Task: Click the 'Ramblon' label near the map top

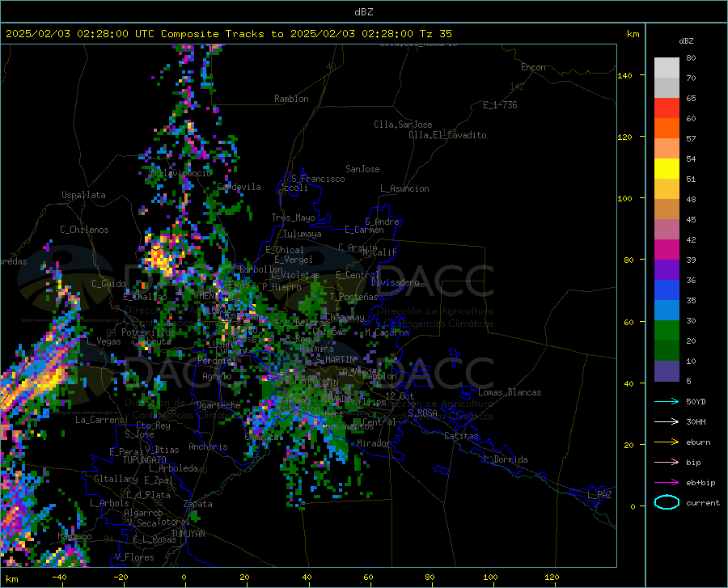Action: [291, 99]
